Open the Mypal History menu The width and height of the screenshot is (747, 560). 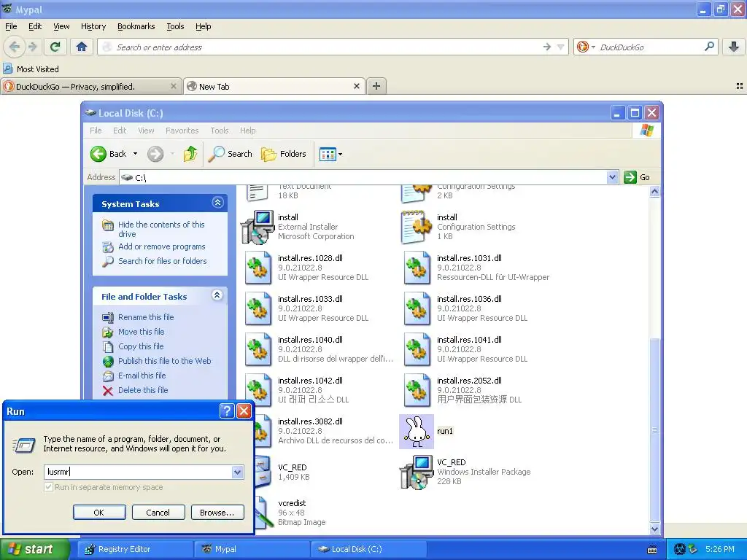(x=93, y=27)
